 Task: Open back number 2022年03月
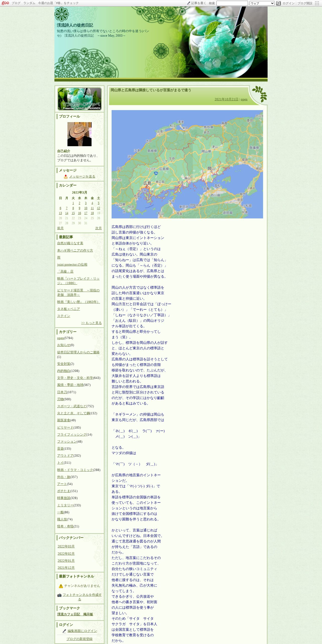(66, 546)
